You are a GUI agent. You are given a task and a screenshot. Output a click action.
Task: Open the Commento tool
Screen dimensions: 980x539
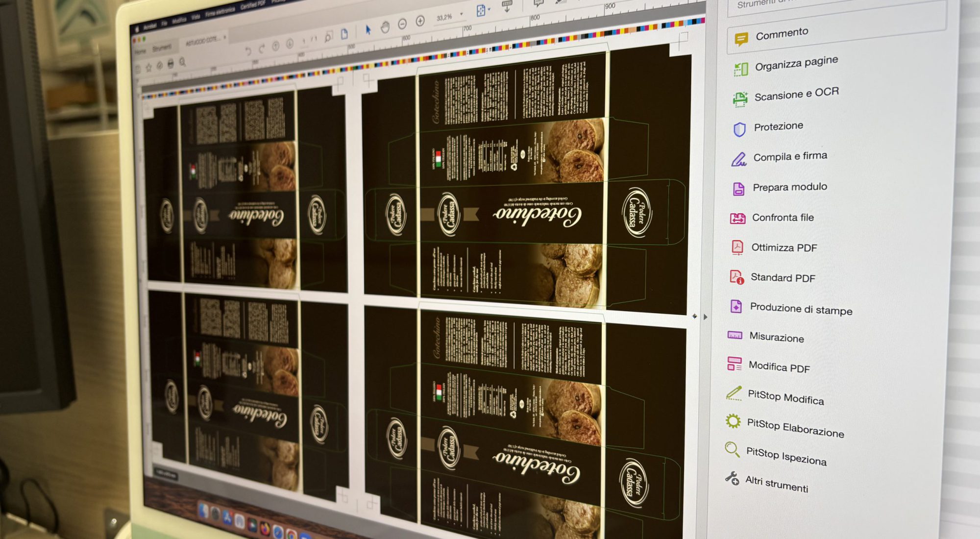781,34
